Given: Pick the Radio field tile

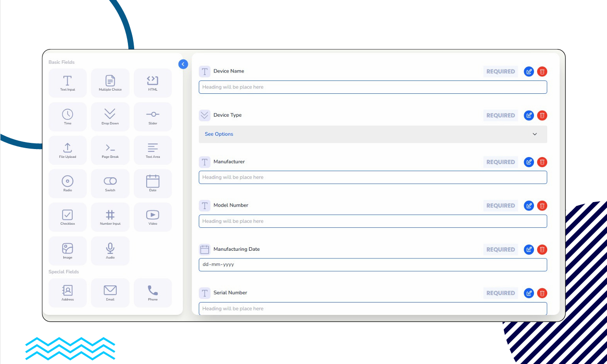Looking at the screenshot, I should 67,183.
